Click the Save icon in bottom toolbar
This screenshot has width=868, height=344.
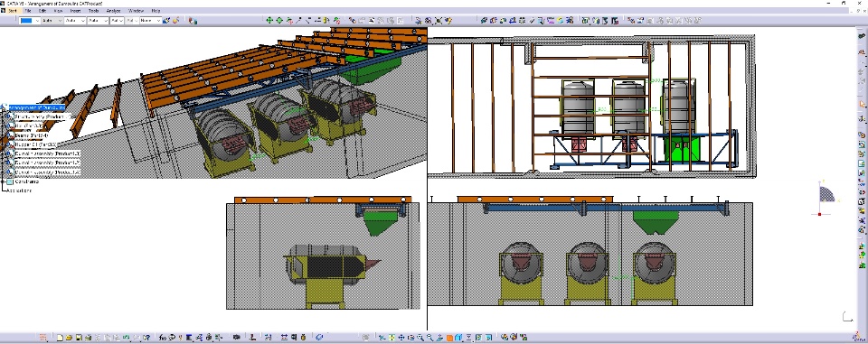coord(79,337)
